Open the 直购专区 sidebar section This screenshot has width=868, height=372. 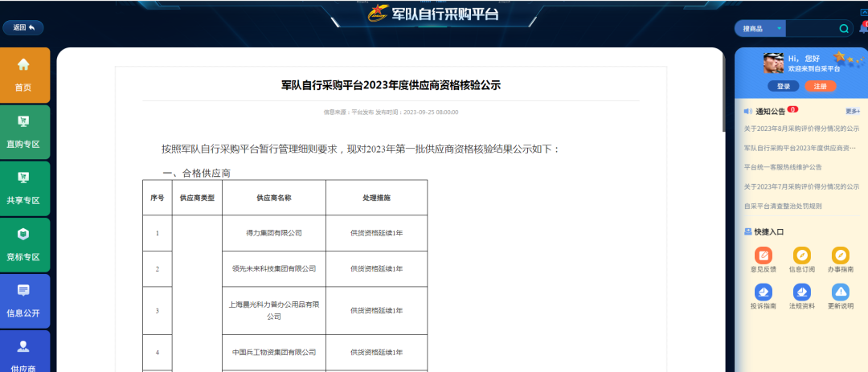coord(25,133)
